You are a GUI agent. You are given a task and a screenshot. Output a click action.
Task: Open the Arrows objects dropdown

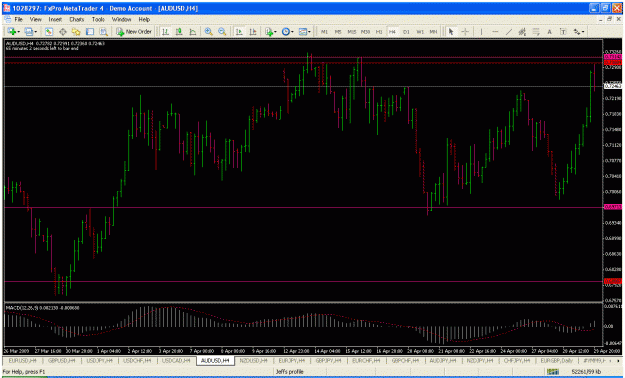click(579, 32)
